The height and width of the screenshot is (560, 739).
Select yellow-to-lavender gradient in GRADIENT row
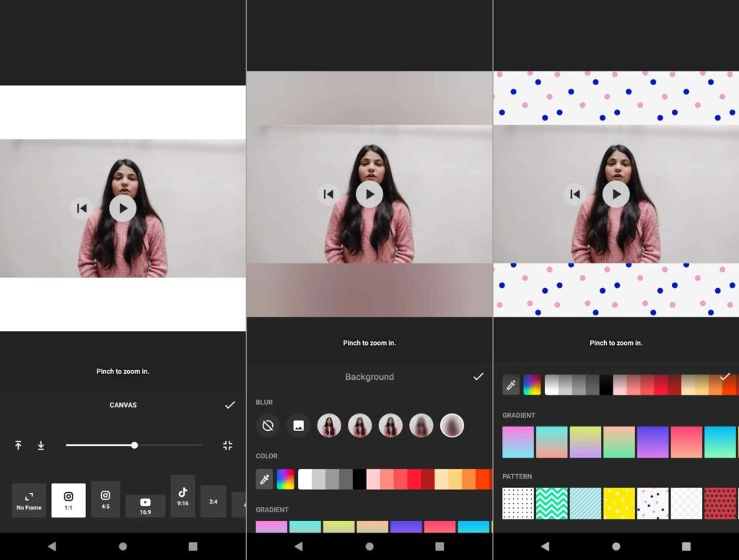[585, 442]
